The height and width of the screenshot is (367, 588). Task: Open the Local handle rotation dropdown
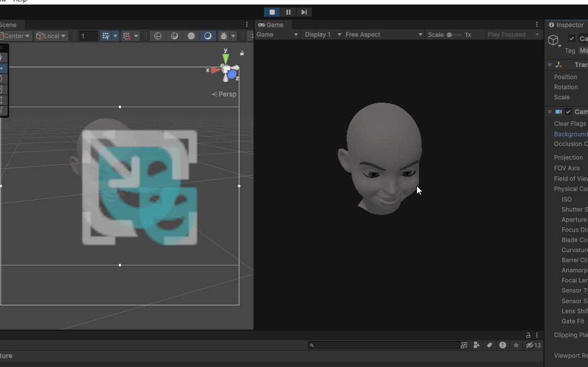52,36
